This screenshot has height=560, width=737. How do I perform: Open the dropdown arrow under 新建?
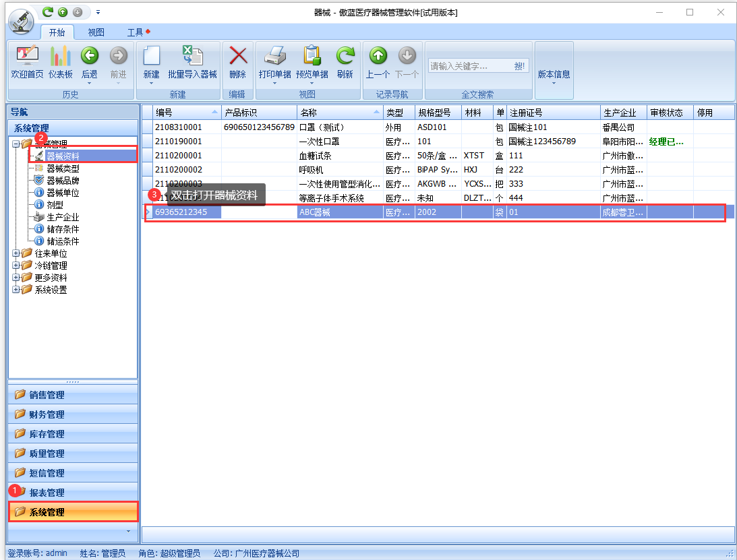pos(151,83)
